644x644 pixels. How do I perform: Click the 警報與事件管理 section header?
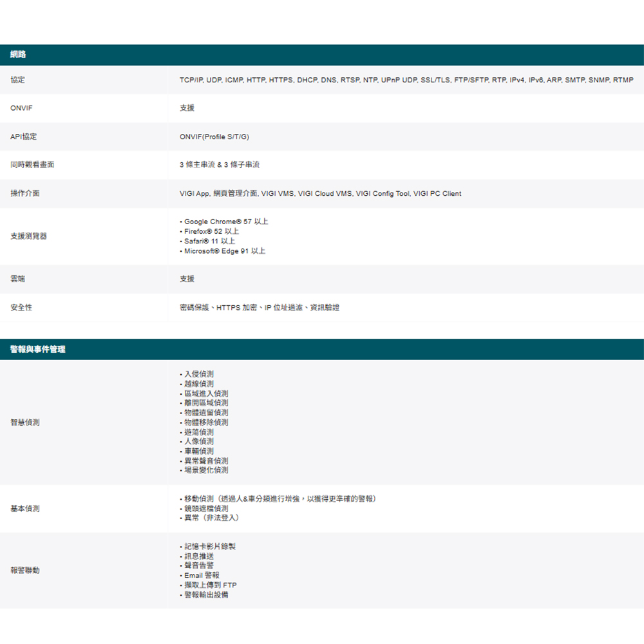pos(37,349)
